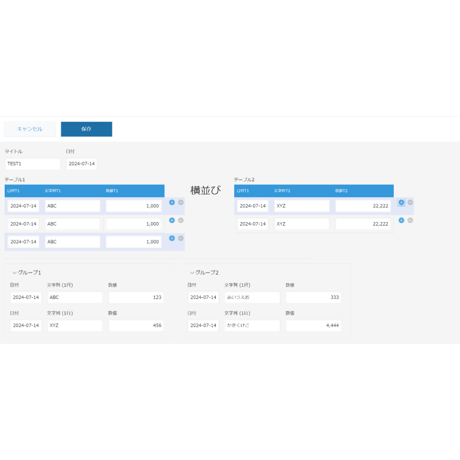460x460 pixels.
Task: Open the top 日付 field next to タイトル
Action: click(82, 164)
